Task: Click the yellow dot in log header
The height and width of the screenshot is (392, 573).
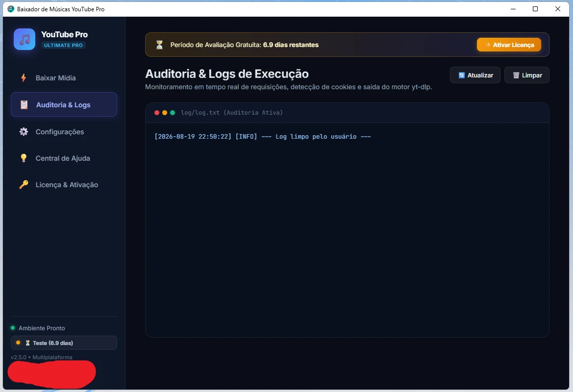Action: pyautogui.click(x=165, y=113)
